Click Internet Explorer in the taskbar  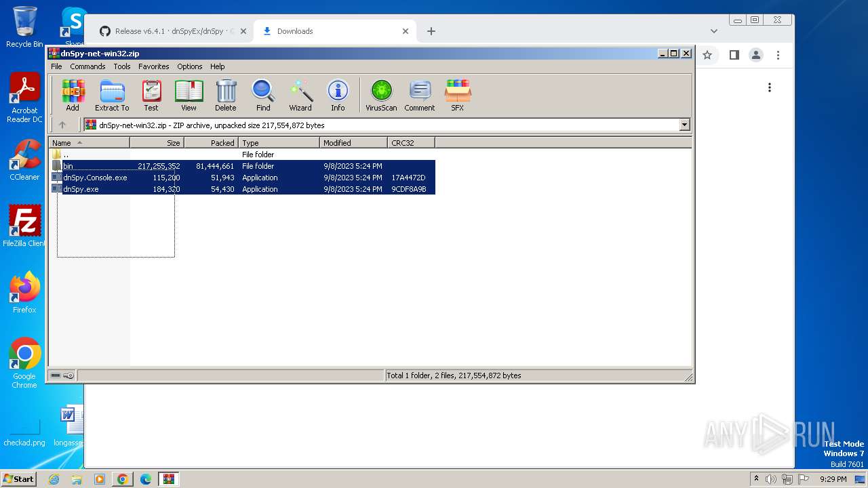pyautogui.click(x=54, y=479)
